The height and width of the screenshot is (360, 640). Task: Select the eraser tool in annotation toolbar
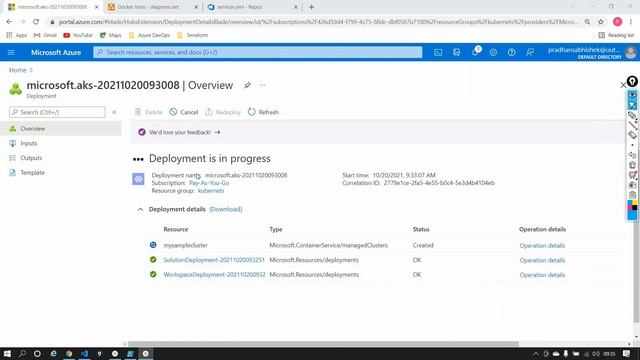coord(632,135)
